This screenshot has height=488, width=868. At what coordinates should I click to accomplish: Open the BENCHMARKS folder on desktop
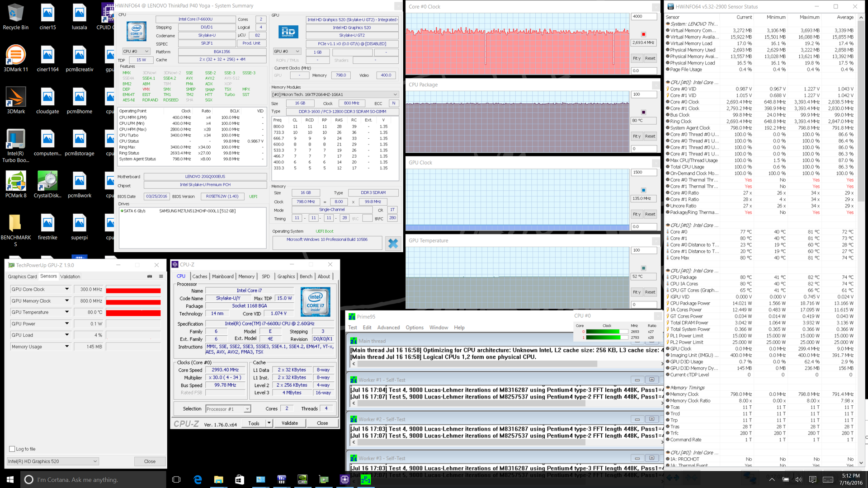pos(15,230)
